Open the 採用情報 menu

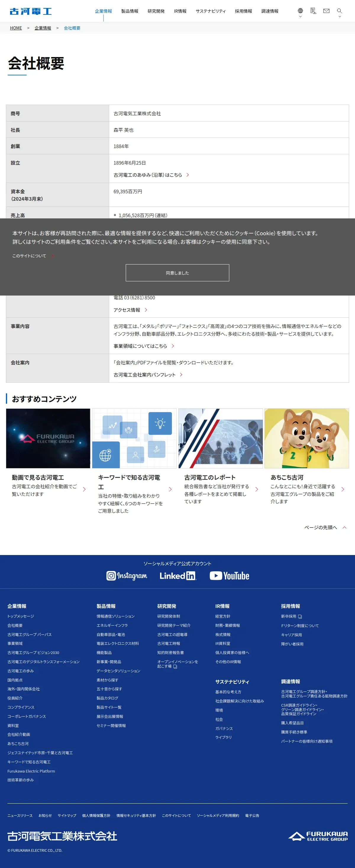click(243, 11)
